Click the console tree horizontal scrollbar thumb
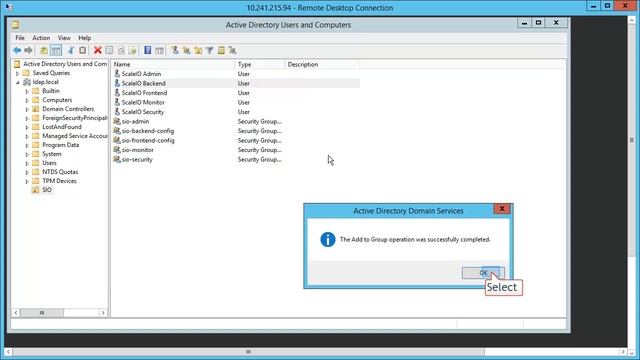This screenshot has height=360, width=640. click(42, 313)
